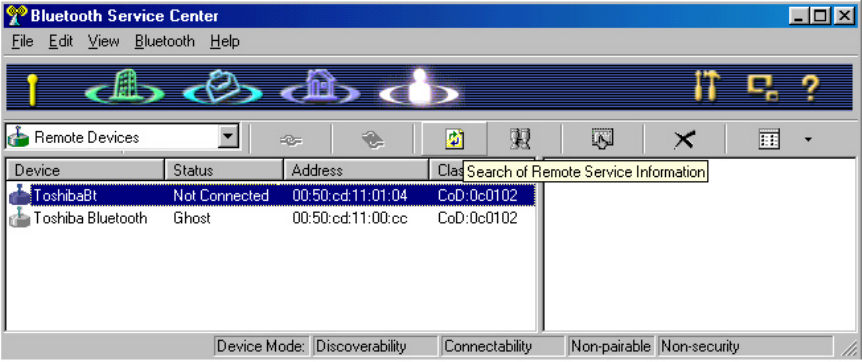
Task: Open the Bluetooth menu
Action: point(164,41)
